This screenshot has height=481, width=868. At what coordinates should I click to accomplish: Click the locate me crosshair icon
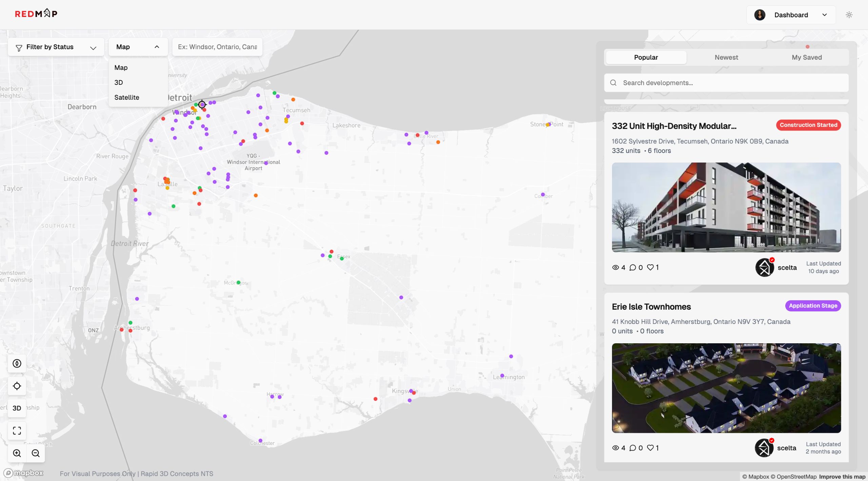tap(17, 386)
